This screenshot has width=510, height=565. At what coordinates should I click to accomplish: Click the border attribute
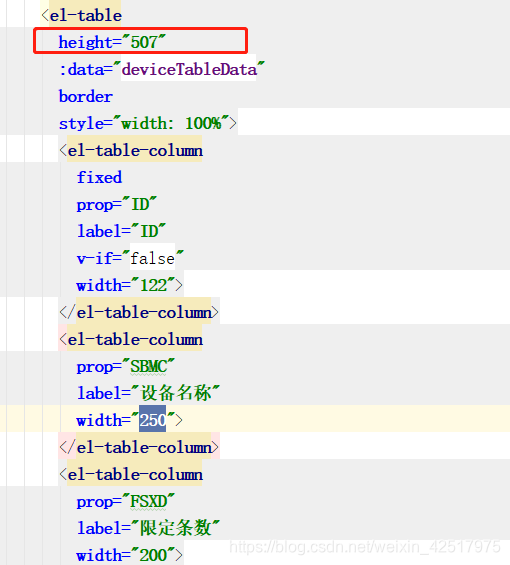coord(86,97)
